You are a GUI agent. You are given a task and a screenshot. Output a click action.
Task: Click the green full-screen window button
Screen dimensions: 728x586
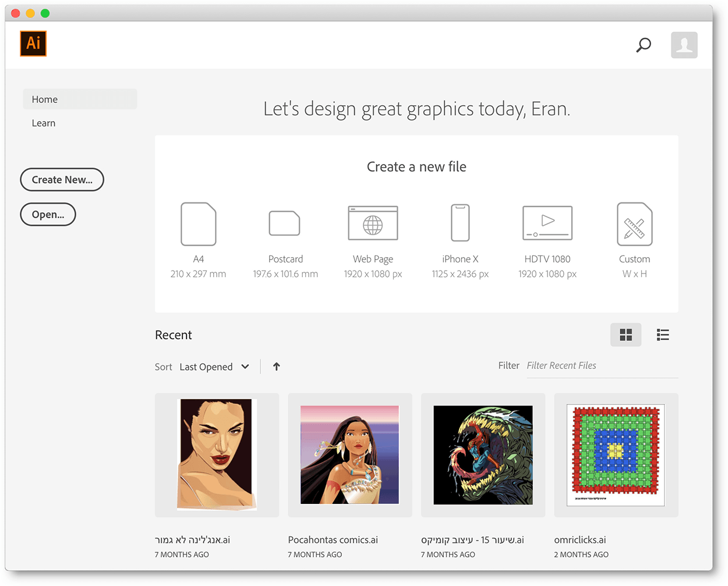pos(45,13)
